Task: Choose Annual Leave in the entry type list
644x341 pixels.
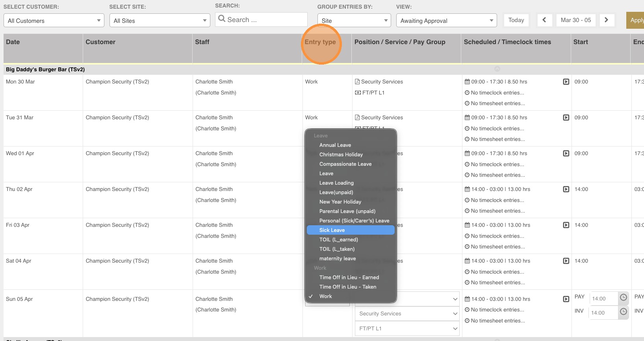Action: point(335,145)
